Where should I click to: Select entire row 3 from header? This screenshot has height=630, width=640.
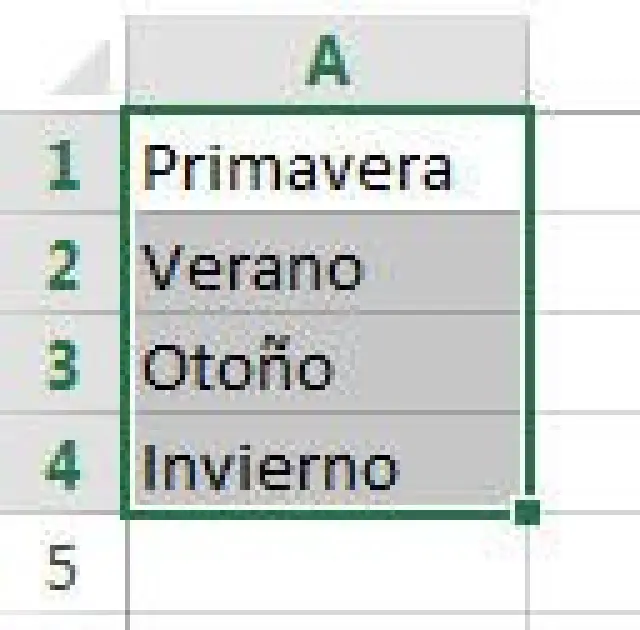[x=62, y=363]
